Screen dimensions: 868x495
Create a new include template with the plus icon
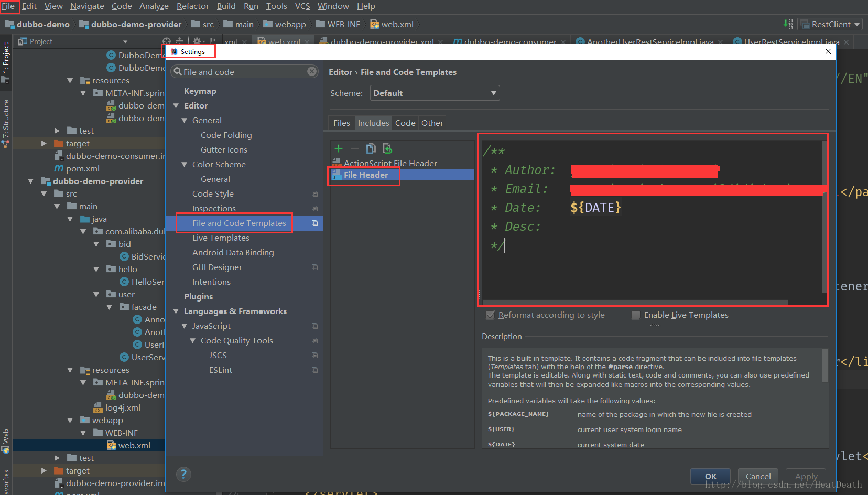point(338,148)
